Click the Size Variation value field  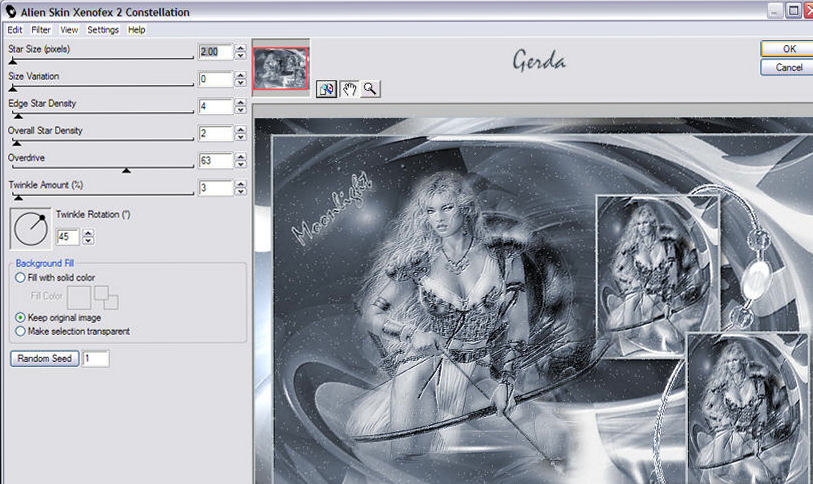point(215,79)
